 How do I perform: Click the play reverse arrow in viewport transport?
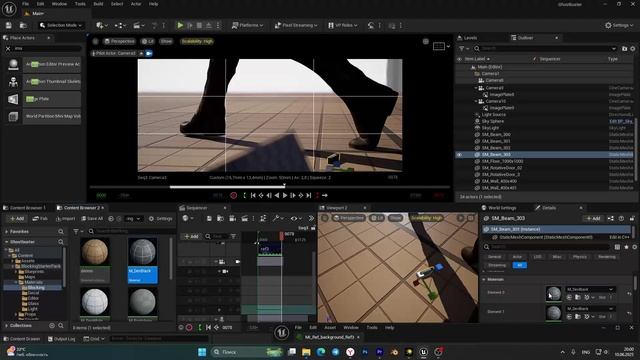pyautogui.click(x=277, y=196)
